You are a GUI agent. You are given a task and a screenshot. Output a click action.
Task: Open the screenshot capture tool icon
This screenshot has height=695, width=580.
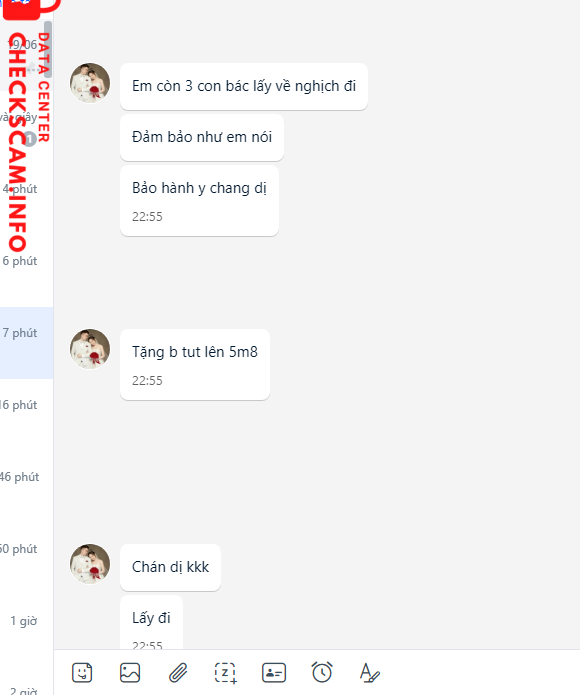(x=226, y=673)
